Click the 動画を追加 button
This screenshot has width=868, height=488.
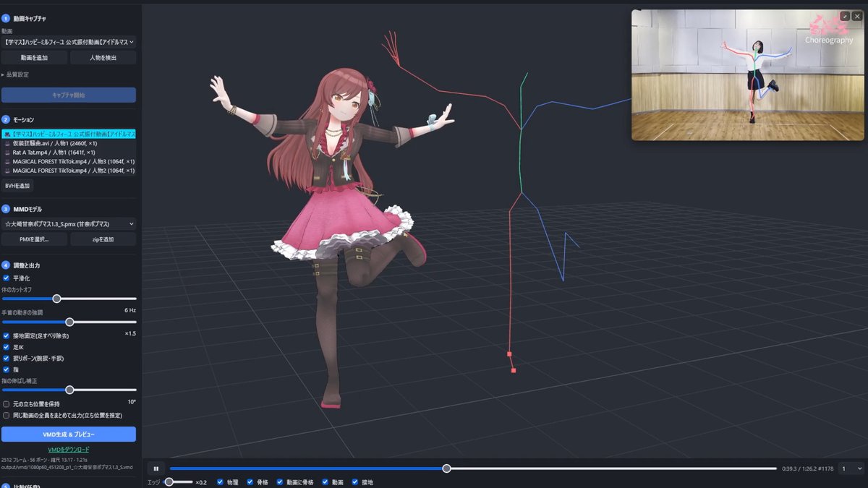34,58
